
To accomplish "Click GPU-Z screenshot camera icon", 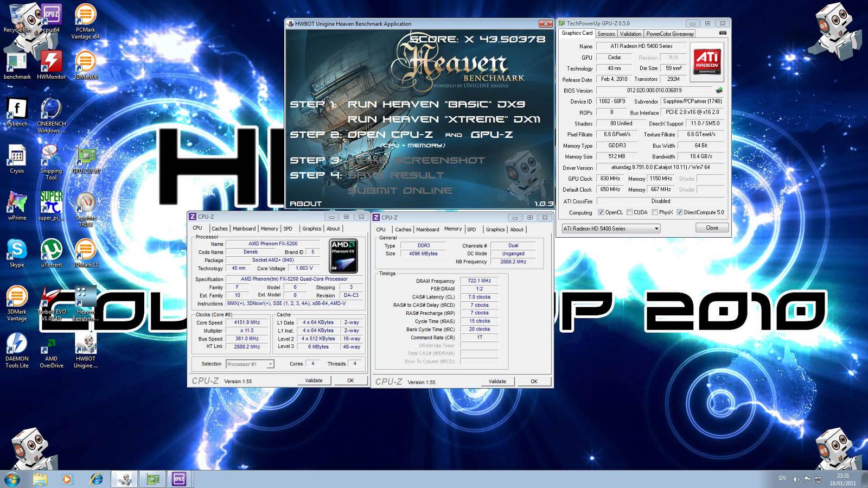I will pos(723,33).
